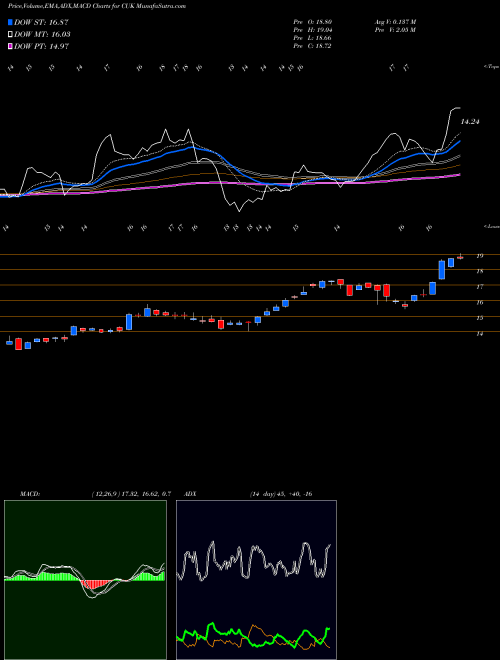
Task: Click the MACD (12,26,9) parameter values
Action: [131, 494]
